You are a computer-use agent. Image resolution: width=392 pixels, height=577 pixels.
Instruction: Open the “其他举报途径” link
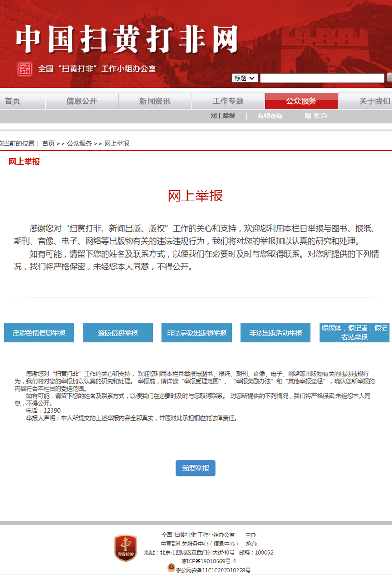(306, 381)
